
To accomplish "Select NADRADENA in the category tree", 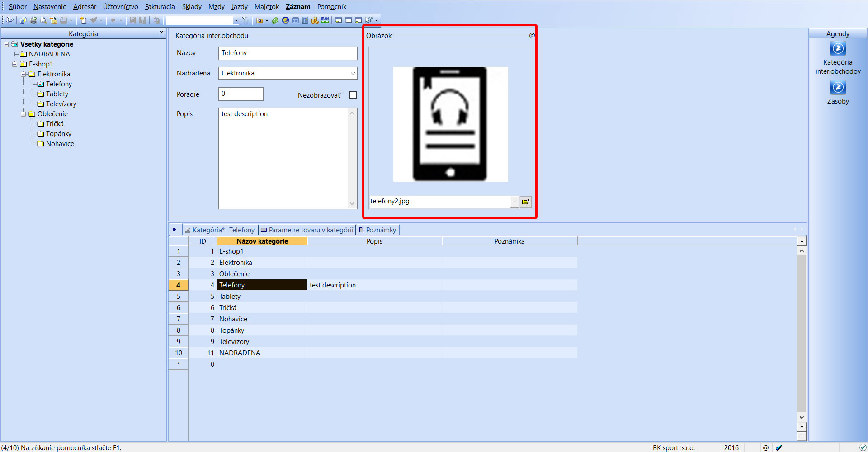I will click(49, 54).
